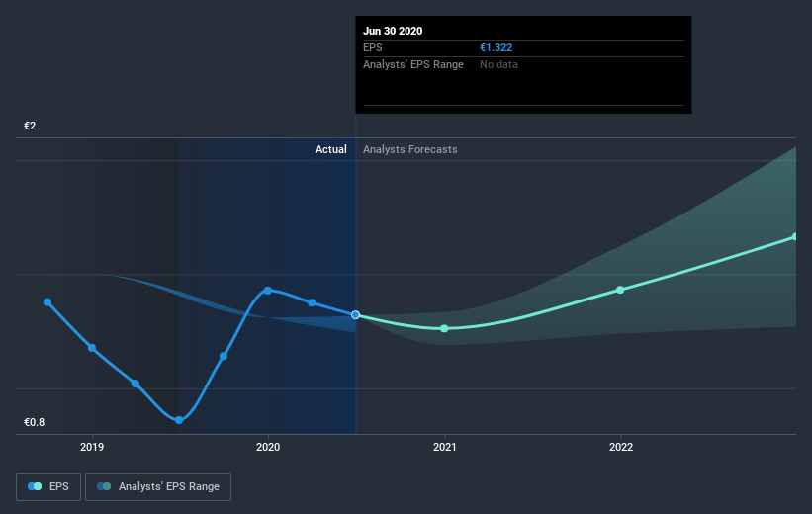This screenshot has height=514, width=812.
Task: Click the No data value in tooltip
Action: 498,64
